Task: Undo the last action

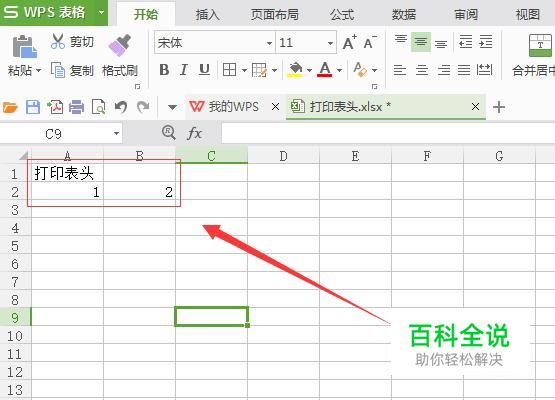Action: pyautogui.click(x=121, y=107)
